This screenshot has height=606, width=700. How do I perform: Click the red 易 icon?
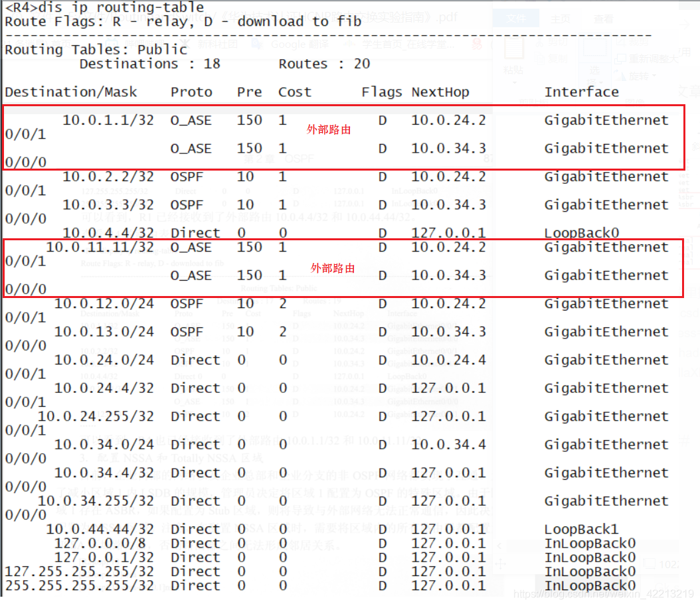pos(476,45)
